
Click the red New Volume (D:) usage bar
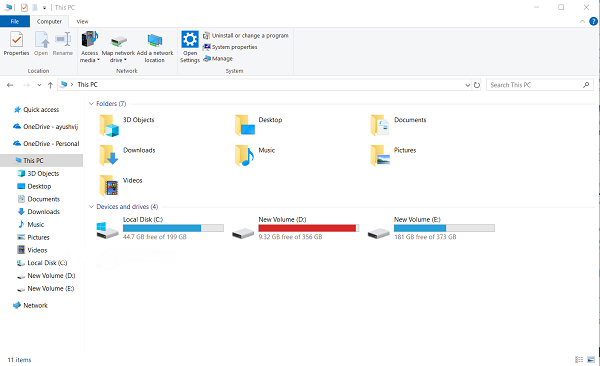309,228
